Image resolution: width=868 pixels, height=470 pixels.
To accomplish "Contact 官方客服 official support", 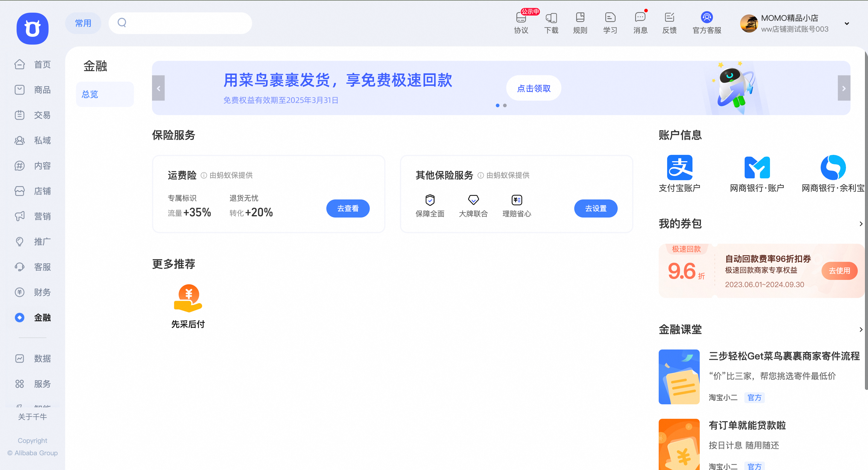I will 707,23.
